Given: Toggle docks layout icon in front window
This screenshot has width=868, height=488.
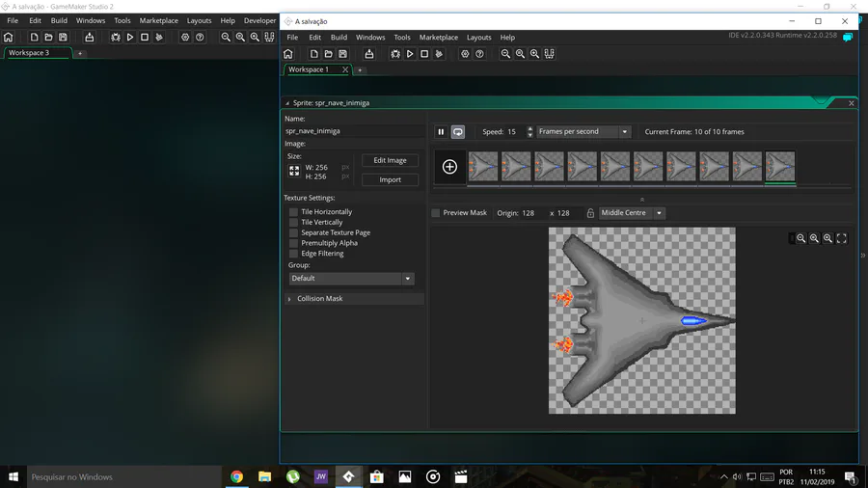Looking at the screenshot, I should 549,54.
